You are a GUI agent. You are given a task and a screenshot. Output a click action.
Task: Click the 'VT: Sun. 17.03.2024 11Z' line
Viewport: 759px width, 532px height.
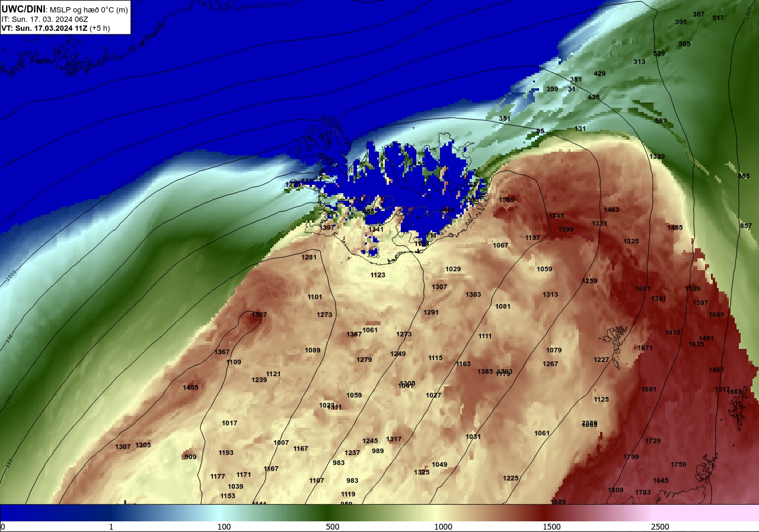click(44, 28)
